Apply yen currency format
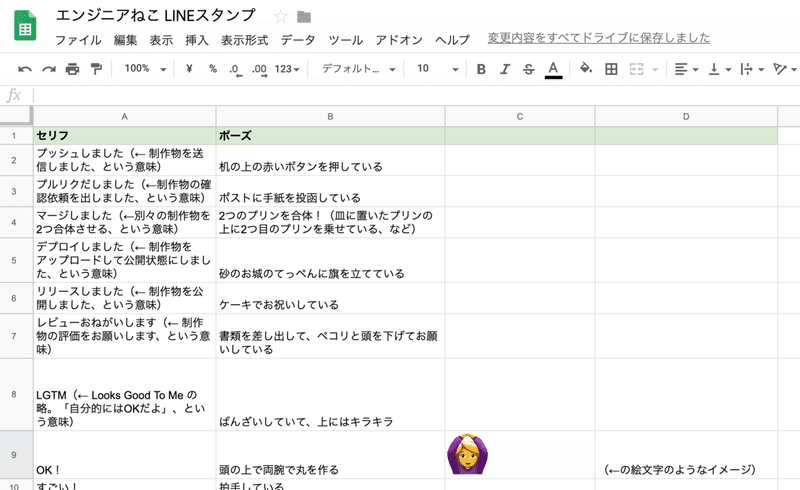Image resolution: width=800 pixels, height=490 pixels. pyautogui.click(x=189, y=68)
